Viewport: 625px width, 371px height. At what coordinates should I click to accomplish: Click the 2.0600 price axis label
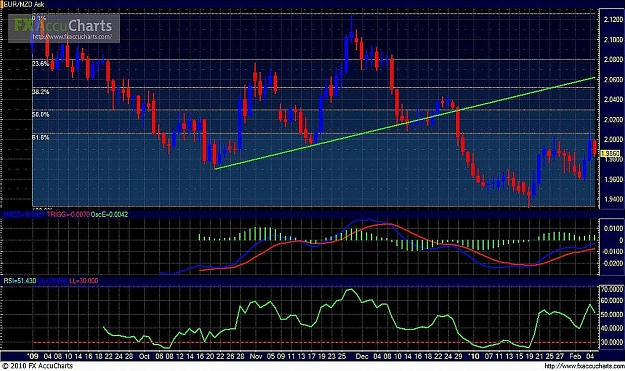tap(613, 79)
